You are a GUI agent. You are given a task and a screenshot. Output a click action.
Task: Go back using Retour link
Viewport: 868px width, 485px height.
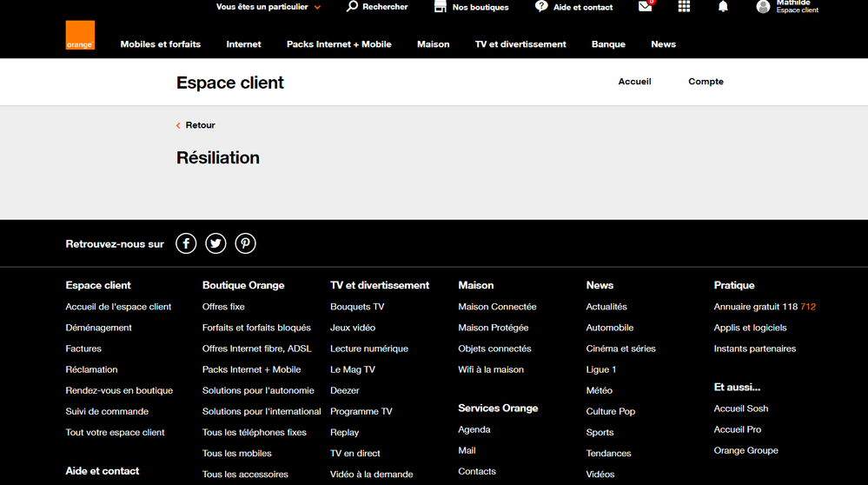coord(199,125)
